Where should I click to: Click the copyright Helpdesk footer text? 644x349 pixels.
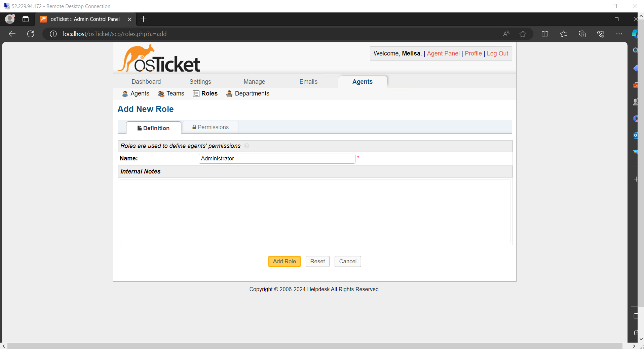tap(314, 289)
